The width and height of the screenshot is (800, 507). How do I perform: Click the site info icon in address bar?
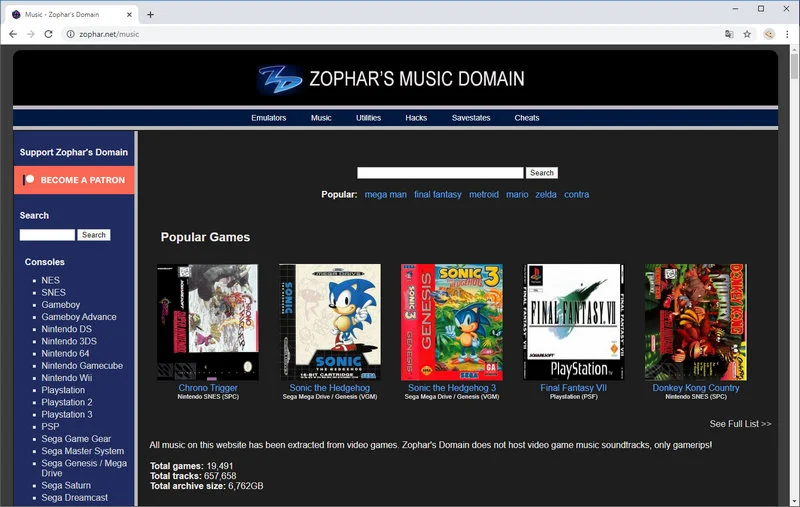[x=70, y=34]
